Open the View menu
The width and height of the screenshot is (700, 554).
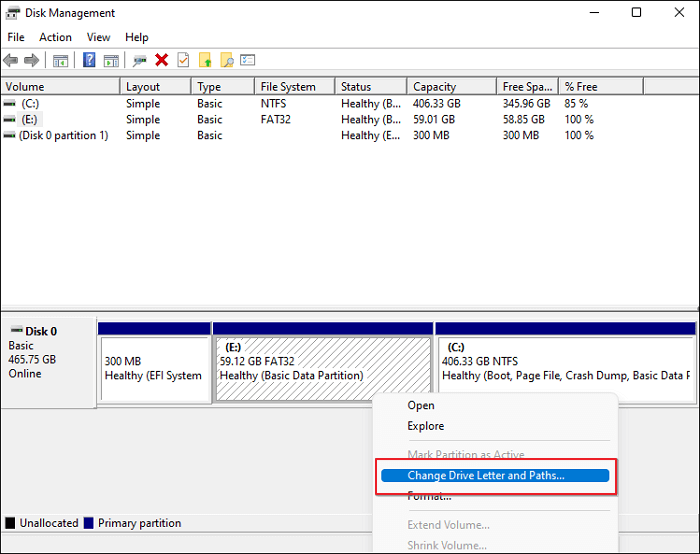tap(98, 37)
